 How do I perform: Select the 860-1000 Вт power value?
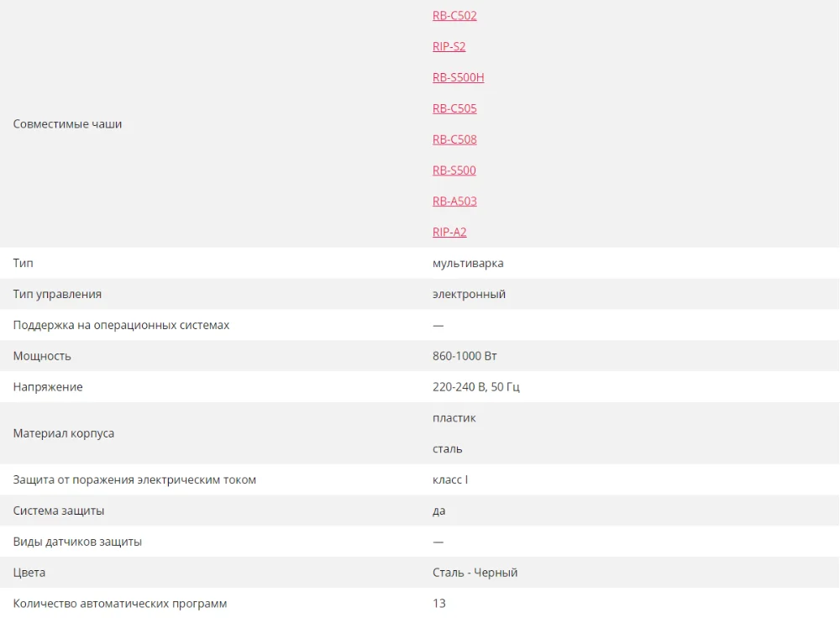(x=465, y=356)
